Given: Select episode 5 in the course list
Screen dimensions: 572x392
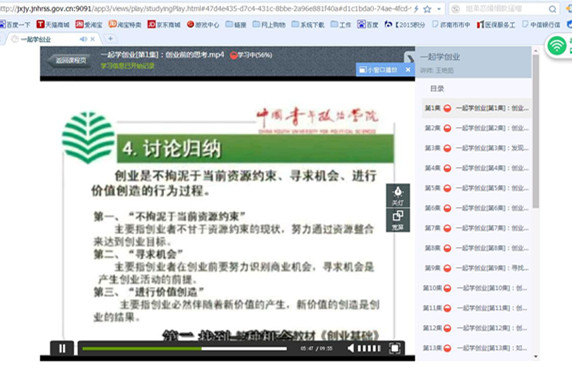Looking at the screenshot, I should 476,188.
